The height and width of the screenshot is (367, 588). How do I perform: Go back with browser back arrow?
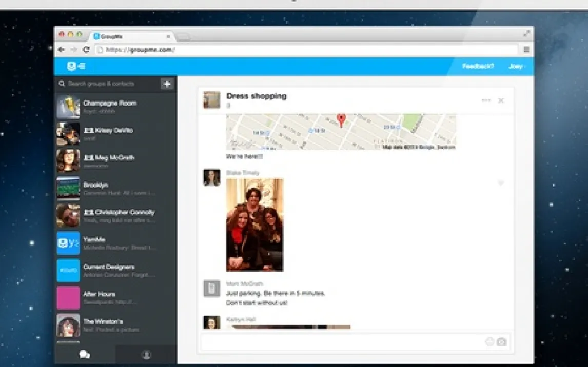point(62,49)
